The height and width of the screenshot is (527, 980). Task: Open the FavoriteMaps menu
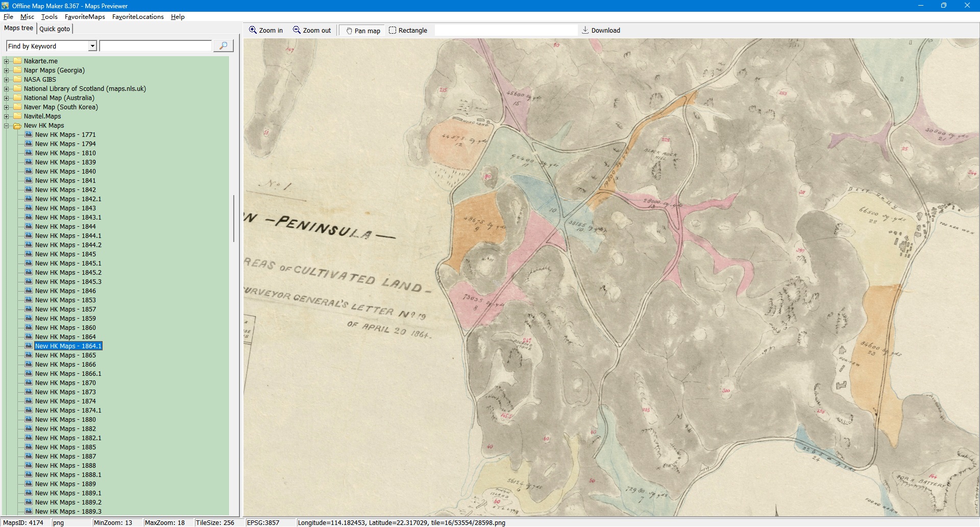pos(85,17)
